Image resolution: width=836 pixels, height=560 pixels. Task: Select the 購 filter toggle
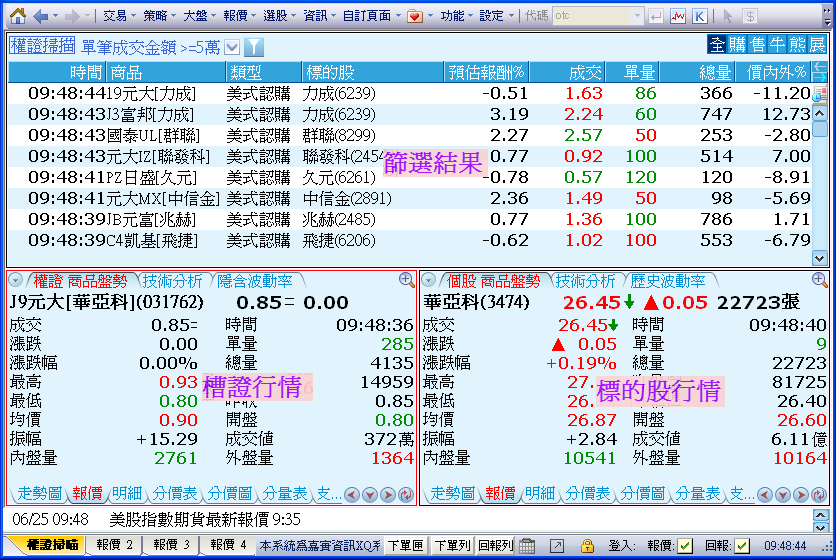737,45
